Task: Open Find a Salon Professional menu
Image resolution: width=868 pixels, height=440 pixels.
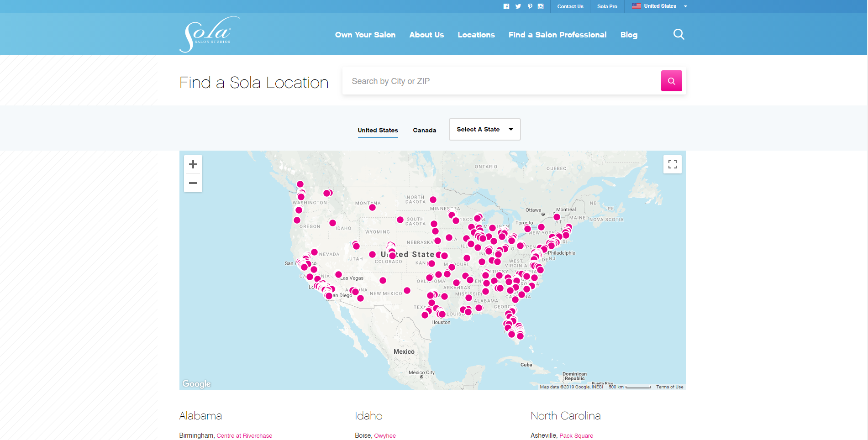Action: point(557,35)
